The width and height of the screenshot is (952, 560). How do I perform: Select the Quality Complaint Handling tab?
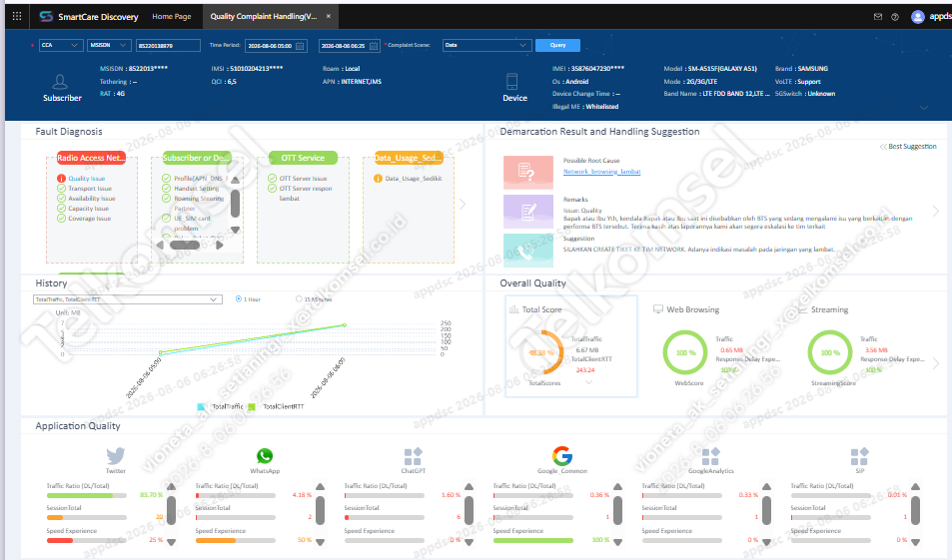coord(264,17)
